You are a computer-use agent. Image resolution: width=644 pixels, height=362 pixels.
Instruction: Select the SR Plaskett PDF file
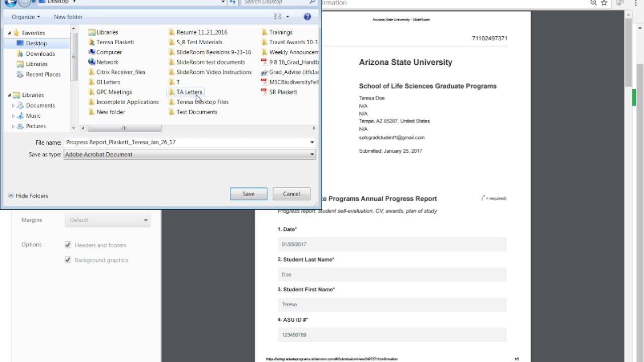(x=279, y=92)
